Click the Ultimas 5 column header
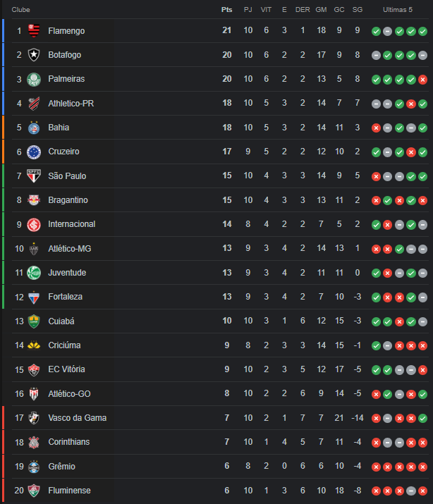Viewport: 433px width, 504px height. tap(398, 10)
